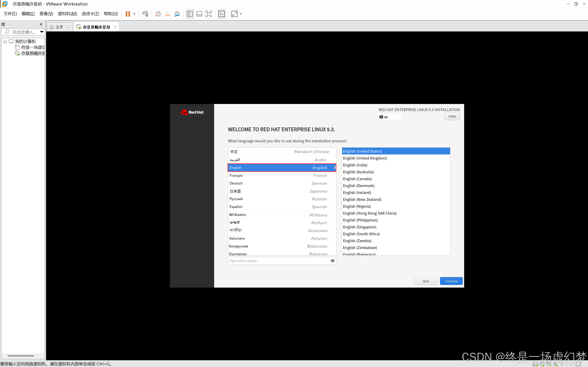Open the 虚拟机(M) menu
The width and height of the screenshot is (588, 367).
[x=67, y=14]
